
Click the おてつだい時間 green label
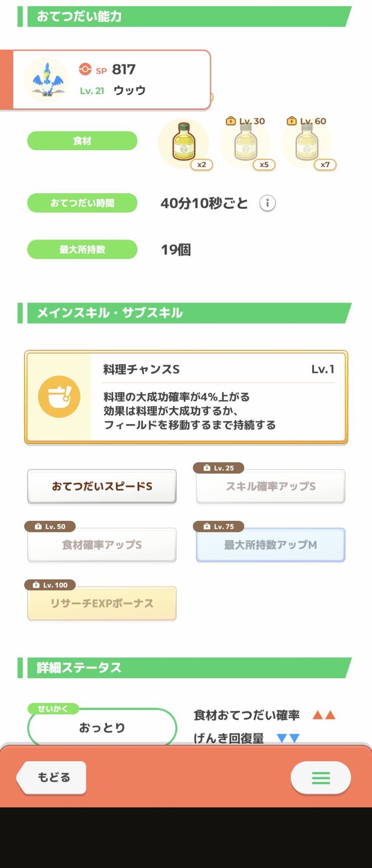pyautogui.click(x=82, y=203)
